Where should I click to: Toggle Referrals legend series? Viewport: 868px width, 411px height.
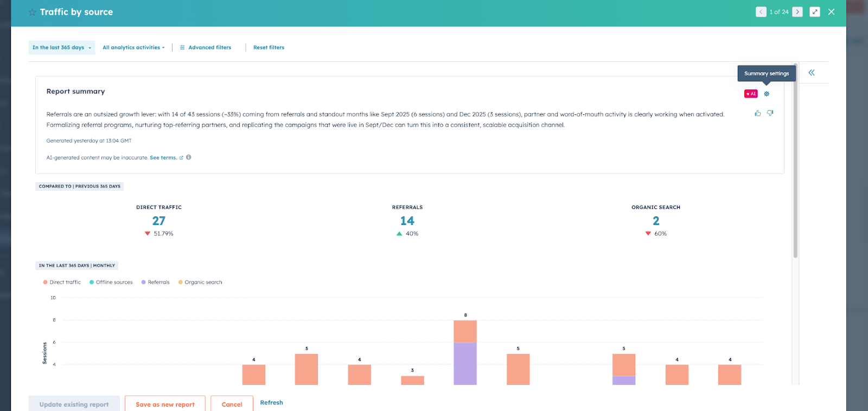[155, 282]
